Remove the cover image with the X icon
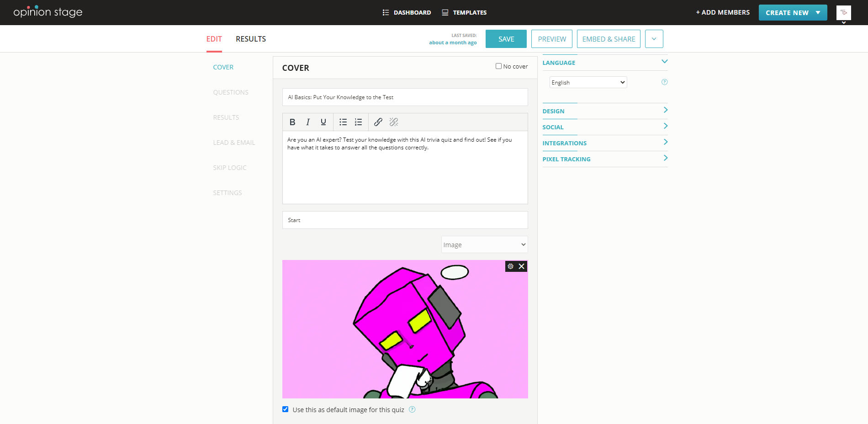The image size is (868, 424). [x=521, y=266]
